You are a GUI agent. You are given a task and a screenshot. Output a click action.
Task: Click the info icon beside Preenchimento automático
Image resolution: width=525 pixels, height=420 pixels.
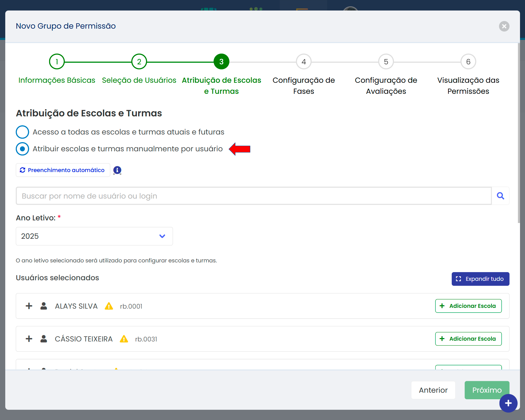(x=117, y=170)
